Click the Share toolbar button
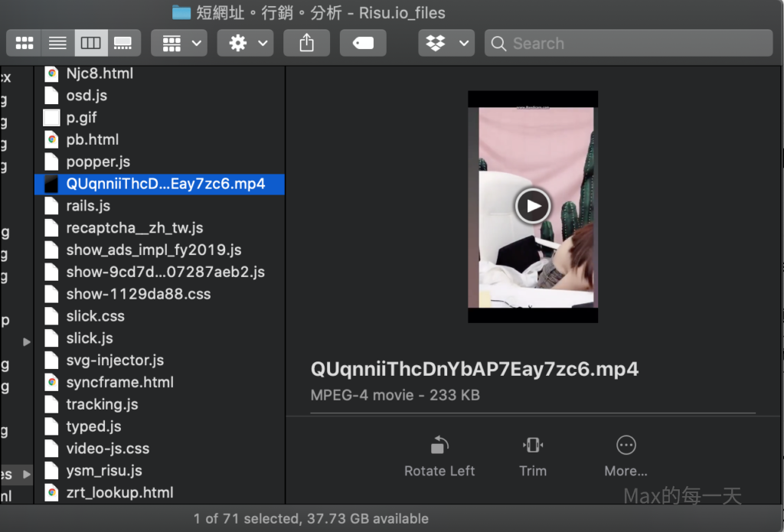Image resolution: width=784 pixels, height=532 pixels. coord(306,43)
